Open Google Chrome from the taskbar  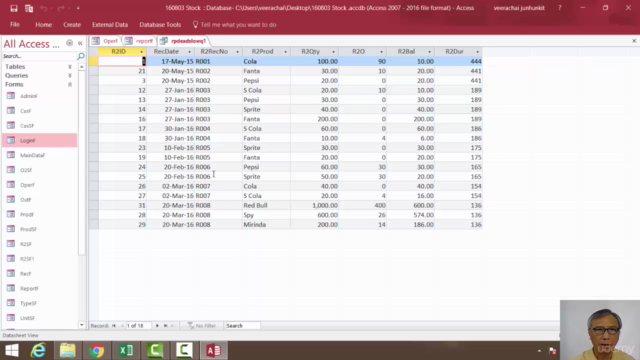tap(97, 350)
